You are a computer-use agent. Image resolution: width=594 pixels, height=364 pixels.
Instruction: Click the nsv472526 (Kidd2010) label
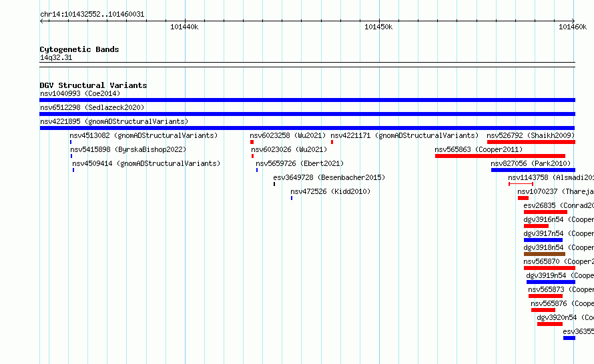pyautogui.click(x=330, y=191)
